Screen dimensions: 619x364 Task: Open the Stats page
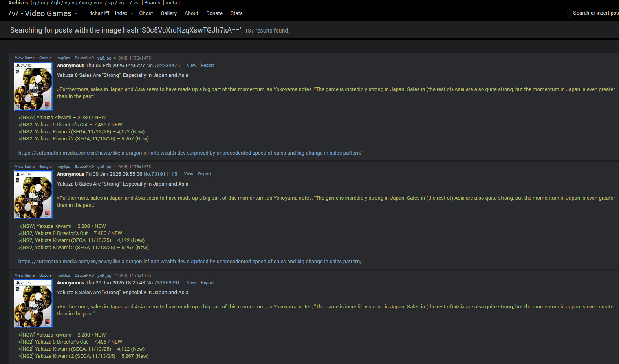[x=236, y=13]
